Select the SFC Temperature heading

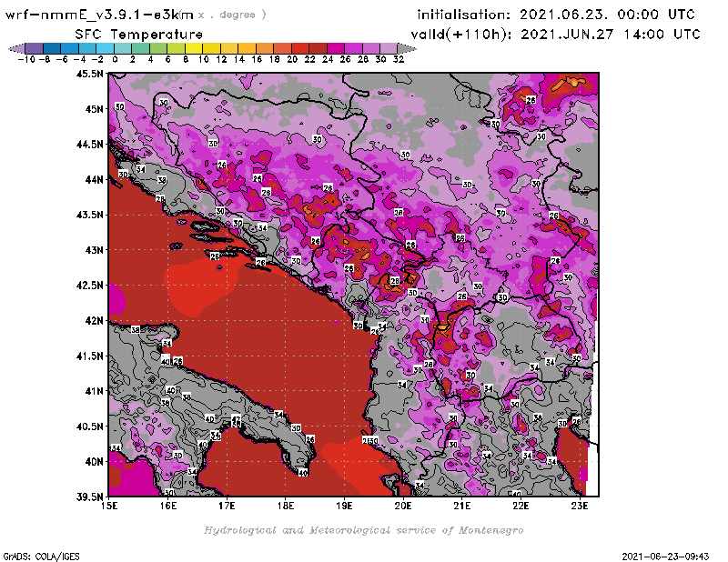(x=139, y=35)
